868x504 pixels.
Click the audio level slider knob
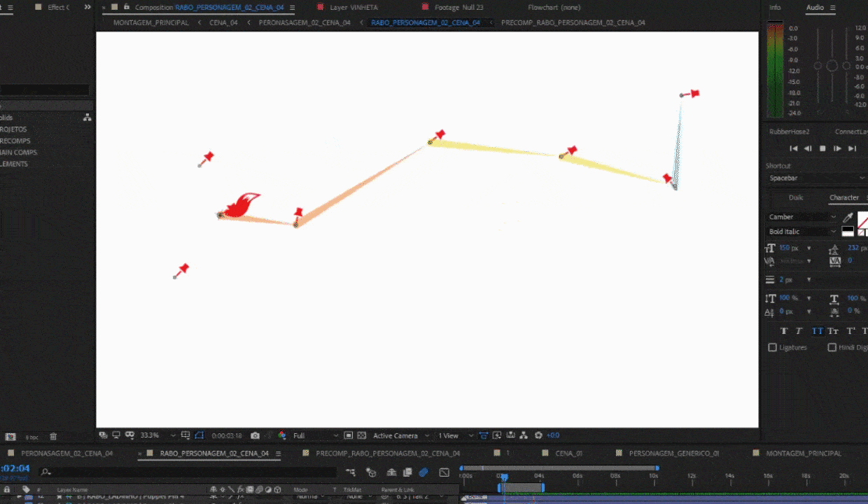point(832,66)
